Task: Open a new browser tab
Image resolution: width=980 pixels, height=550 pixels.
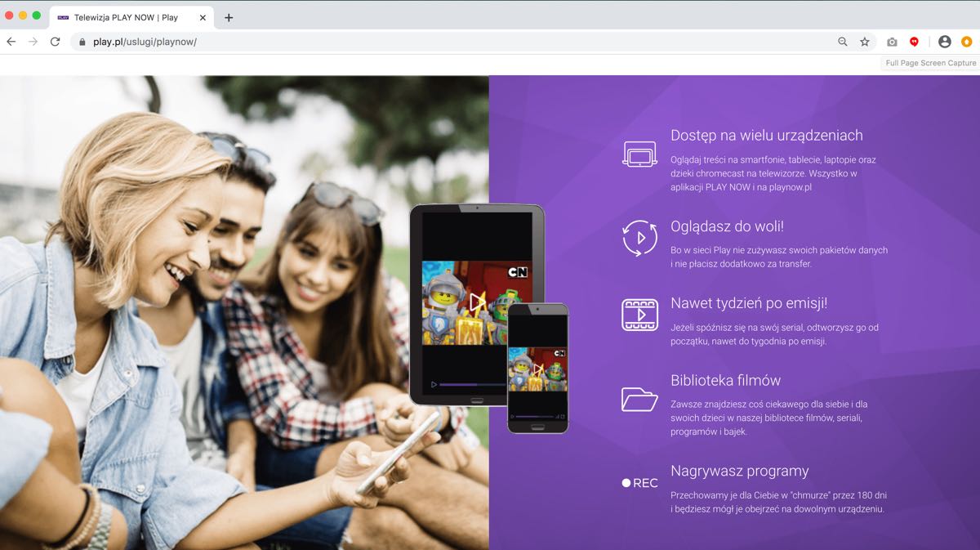Action: [229, 17]
